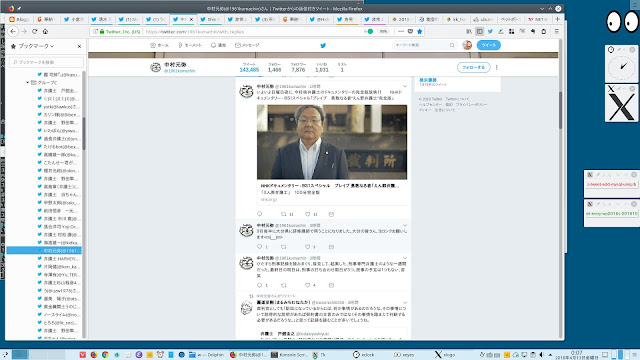This screenshot has width=640, height=360.
Task: Close the bookmarks sidebar with X button
Action: point(79,46)
